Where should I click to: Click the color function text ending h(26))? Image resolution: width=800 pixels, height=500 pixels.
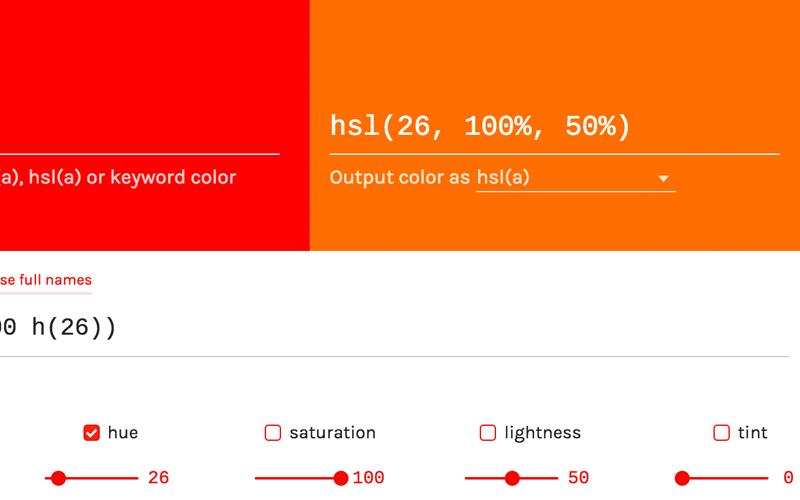58,327
